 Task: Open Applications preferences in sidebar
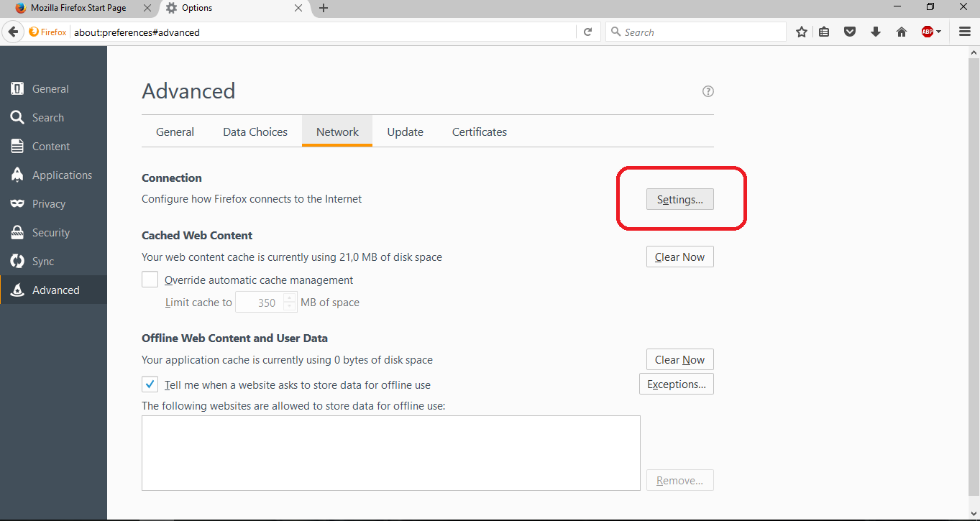[53, 175]
